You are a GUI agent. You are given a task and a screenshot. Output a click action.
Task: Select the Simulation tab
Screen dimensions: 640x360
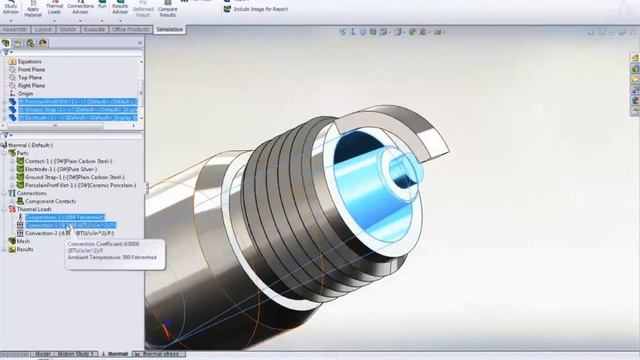(170, 29)
